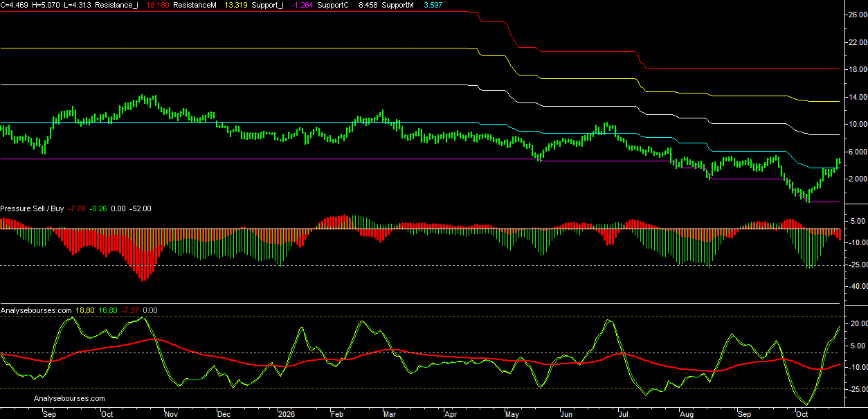Screen dimensions: 868x419
Task: Click the '10.00' price axis label
Action: click(x=858, y=124)
